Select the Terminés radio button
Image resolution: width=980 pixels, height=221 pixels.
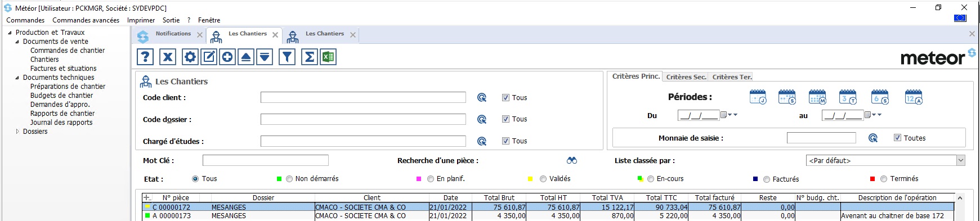pos(884,179)
